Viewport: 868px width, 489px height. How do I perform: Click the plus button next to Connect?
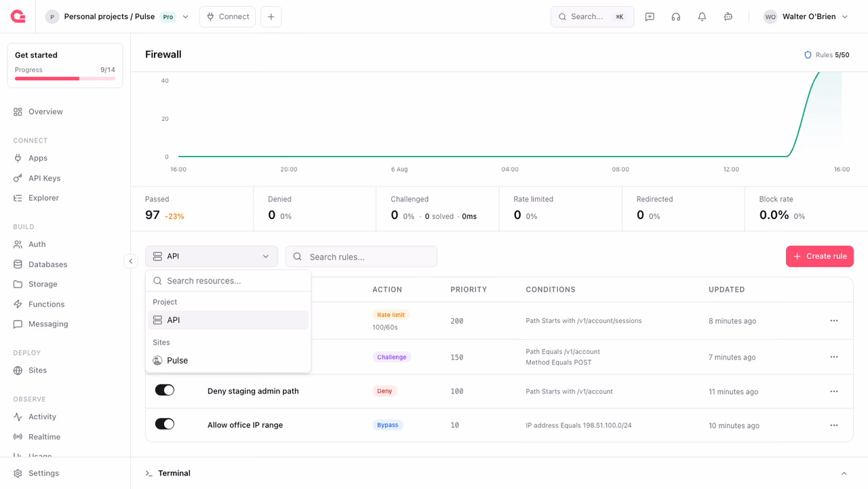(271, 17)
